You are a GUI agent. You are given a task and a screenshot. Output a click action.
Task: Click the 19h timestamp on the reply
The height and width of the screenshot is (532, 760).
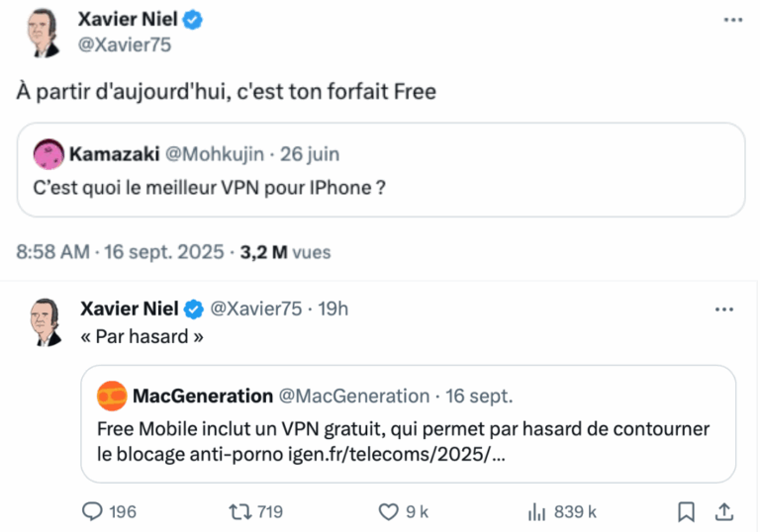tap(332, 309)
